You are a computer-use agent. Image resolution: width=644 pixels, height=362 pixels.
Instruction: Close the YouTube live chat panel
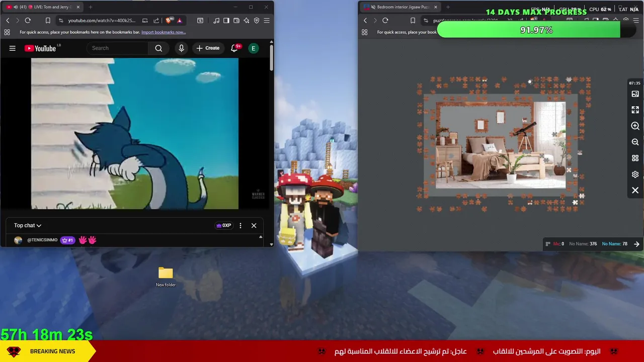[x=254, y=225]
